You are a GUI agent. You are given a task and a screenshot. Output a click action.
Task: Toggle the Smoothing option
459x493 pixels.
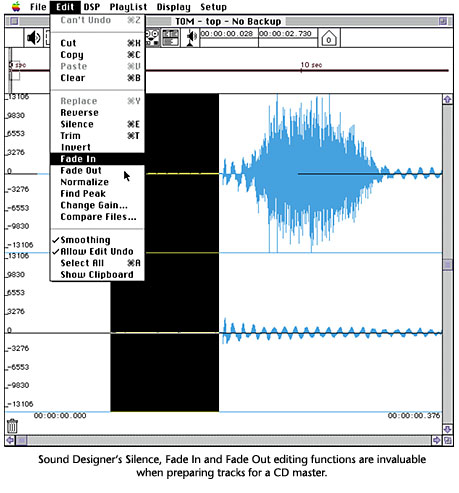tap(97, 240)
